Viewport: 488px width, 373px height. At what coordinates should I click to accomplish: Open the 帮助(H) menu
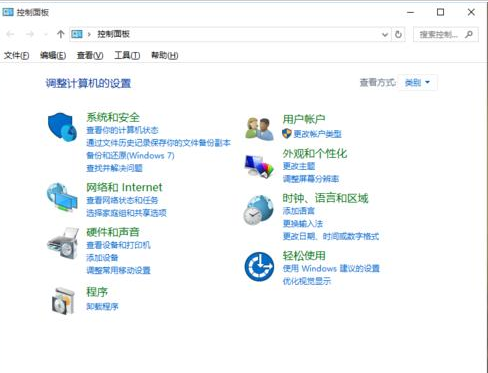[165, 55]
